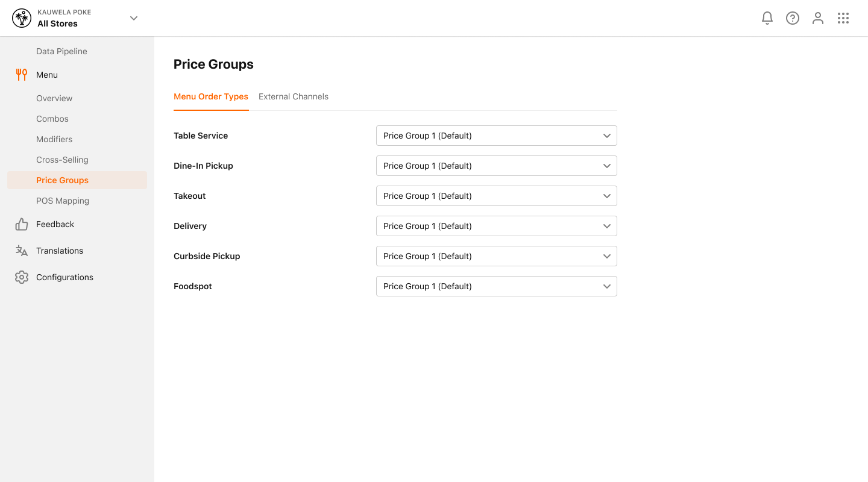Open the notifications bell icon
The width and height of the screenshot is (868, 482).
[767, 18]
